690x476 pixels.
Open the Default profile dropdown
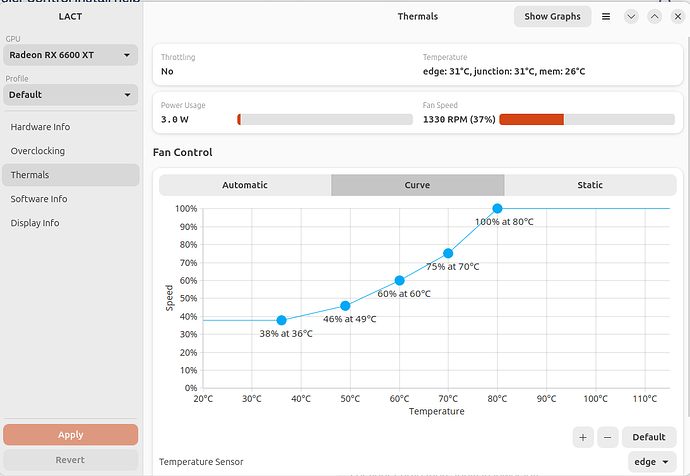pos(70,95)
